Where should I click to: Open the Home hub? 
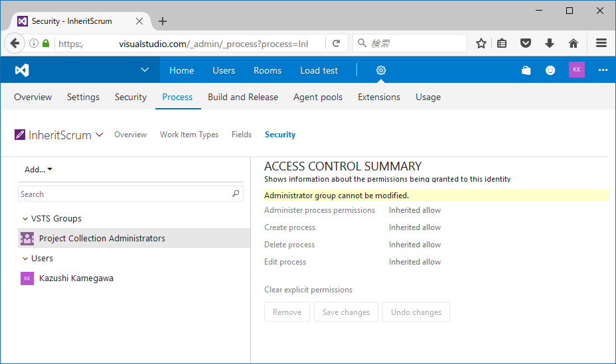pos(181,70)
